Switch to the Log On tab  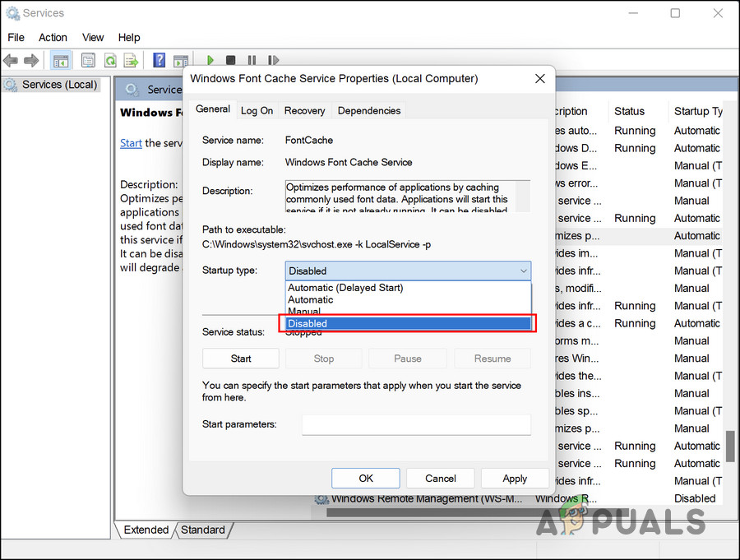pos(257,109)
